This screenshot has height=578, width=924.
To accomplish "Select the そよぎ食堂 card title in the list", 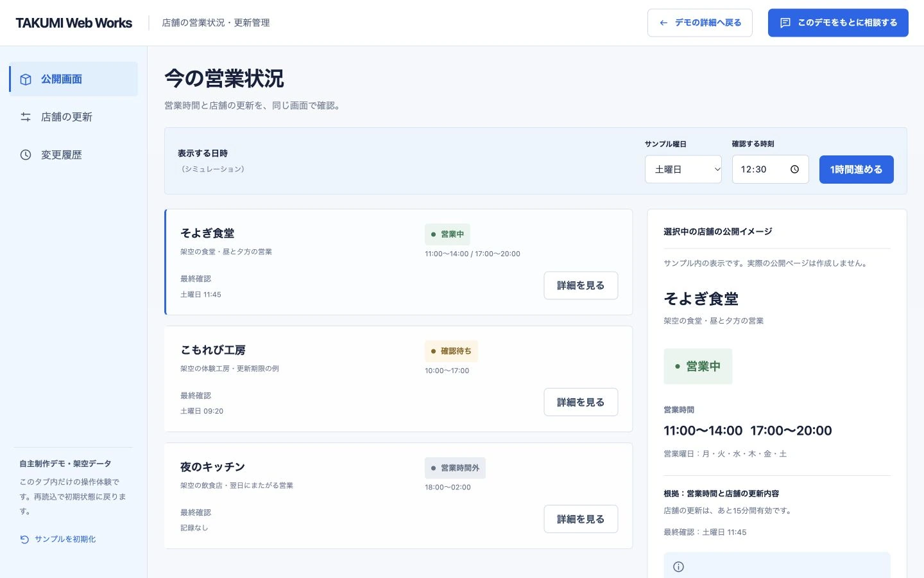I will tap(207, 233).
